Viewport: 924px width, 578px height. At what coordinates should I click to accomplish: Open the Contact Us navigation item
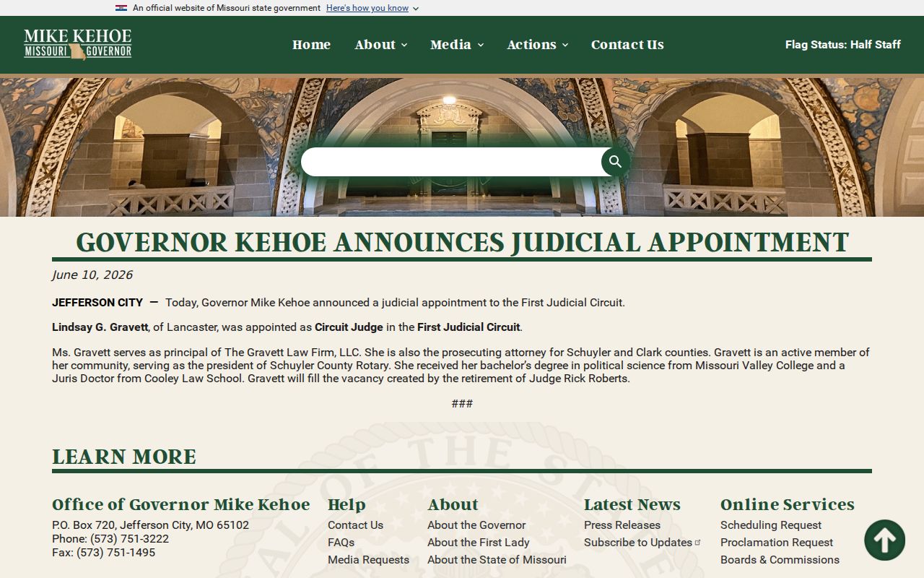627,44
